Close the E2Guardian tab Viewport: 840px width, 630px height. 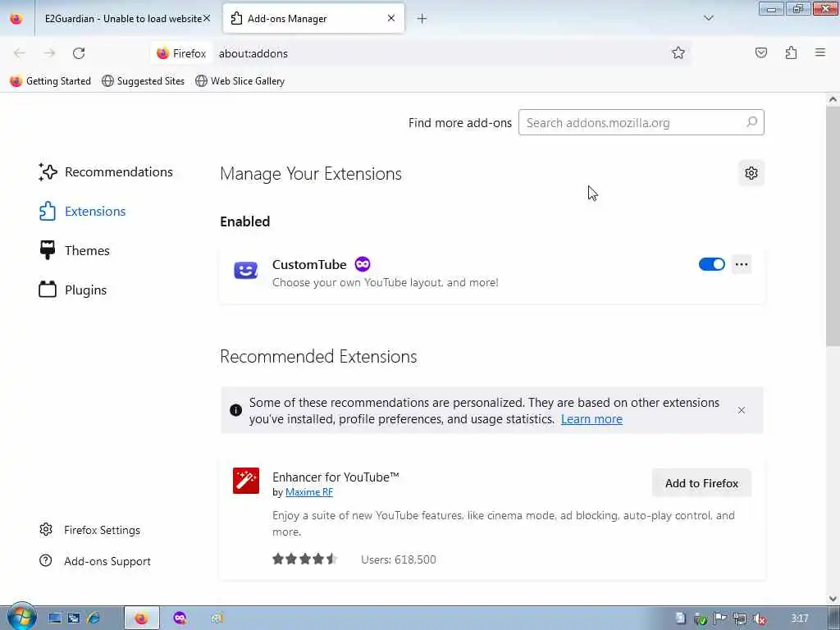[207, 18]
